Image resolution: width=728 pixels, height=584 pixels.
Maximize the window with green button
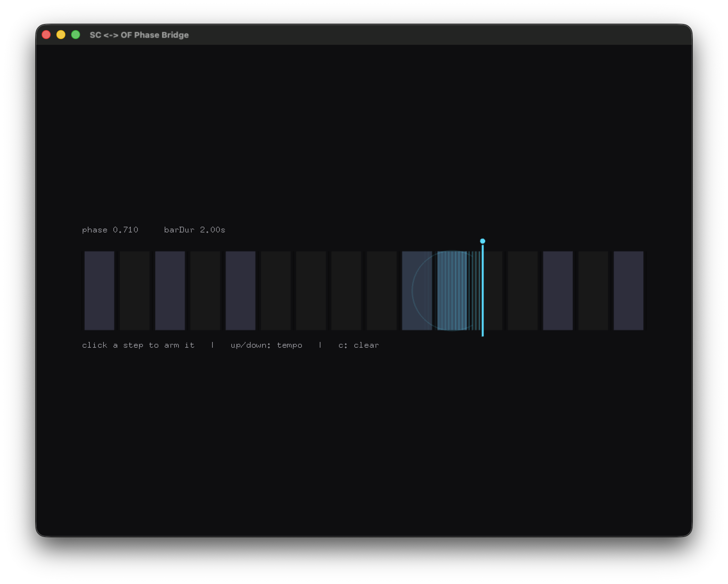(76, 35)
